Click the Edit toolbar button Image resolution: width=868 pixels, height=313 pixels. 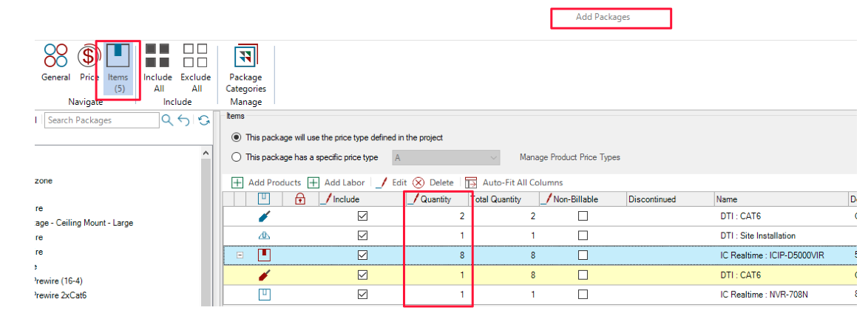[x=391, y=182]
